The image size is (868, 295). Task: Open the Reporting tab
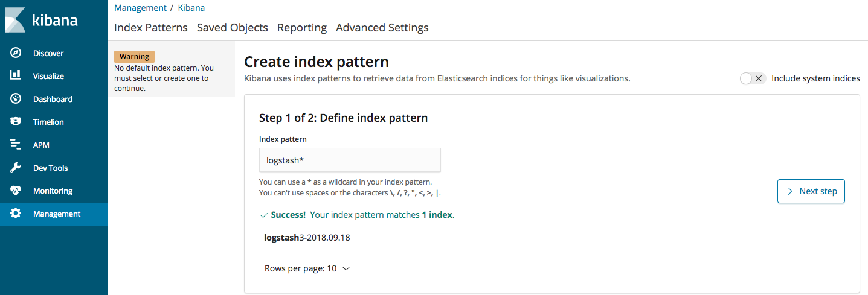(302, 28)
